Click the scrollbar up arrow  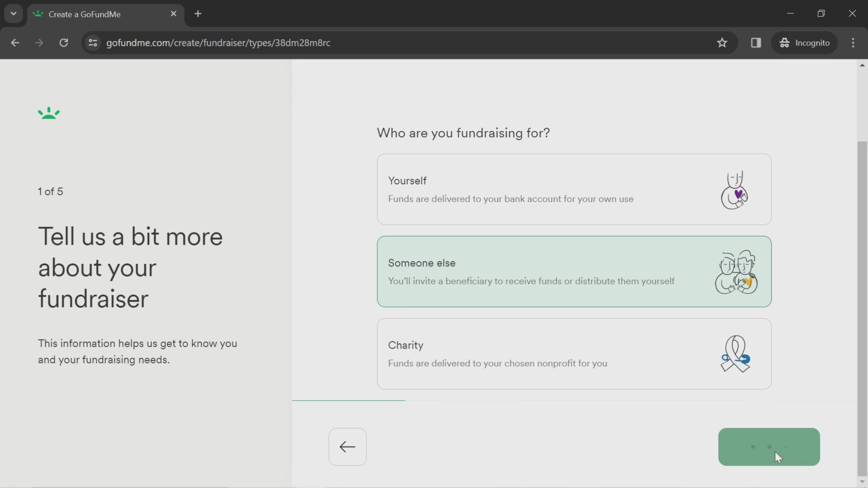pos(862,65)
